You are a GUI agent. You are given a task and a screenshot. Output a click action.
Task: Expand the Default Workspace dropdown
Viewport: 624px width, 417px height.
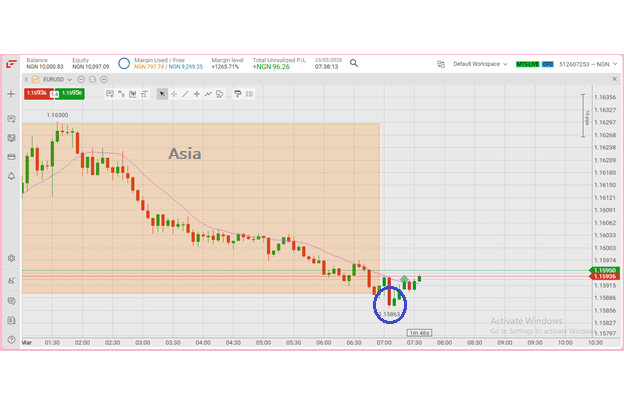point(480,64)
